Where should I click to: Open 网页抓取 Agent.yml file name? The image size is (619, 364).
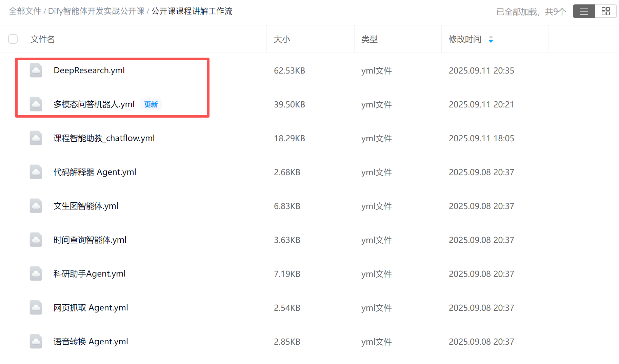coord(91,307)
